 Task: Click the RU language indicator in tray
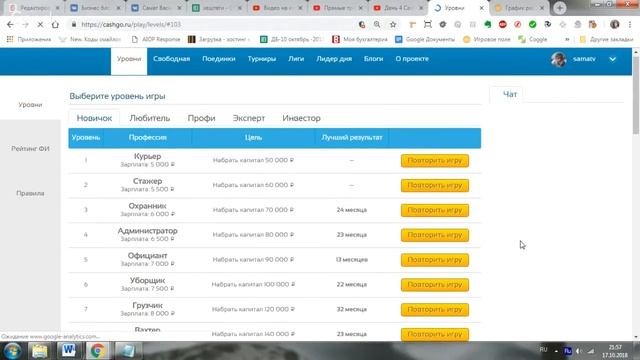(543, 350)
